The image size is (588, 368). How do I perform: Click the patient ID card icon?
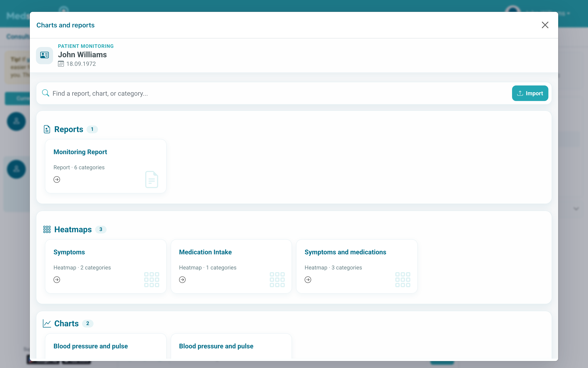45,55
